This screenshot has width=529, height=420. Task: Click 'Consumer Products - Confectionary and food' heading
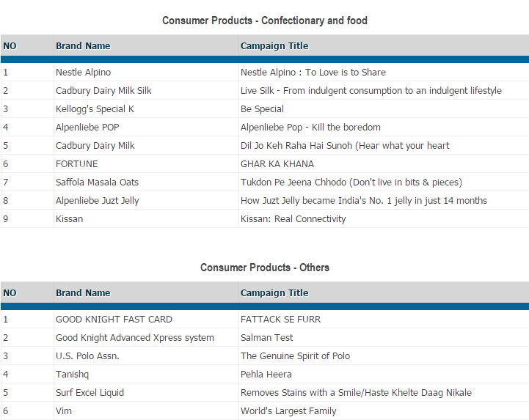[x=265, y=21]
